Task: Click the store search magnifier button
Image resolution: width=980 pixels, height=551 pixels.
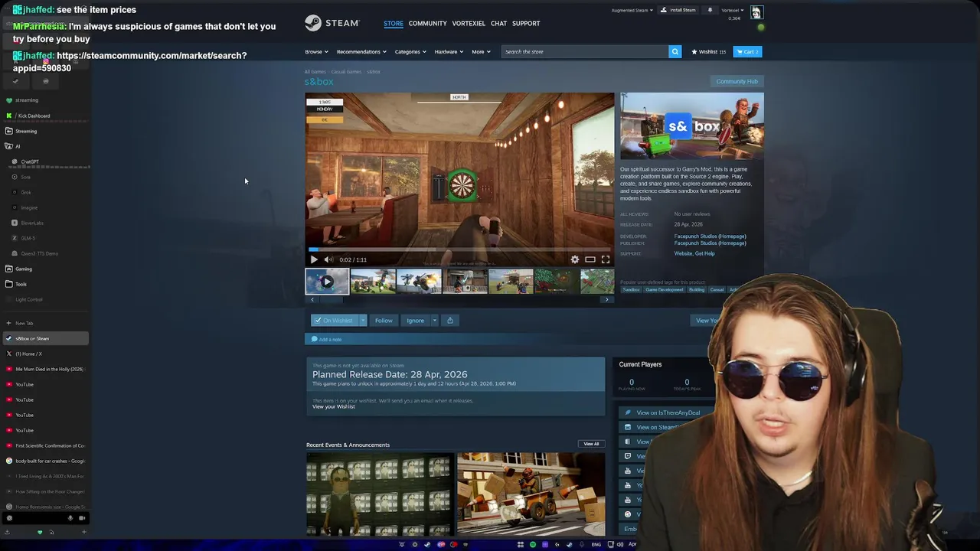Action: (x=675, y=51)
